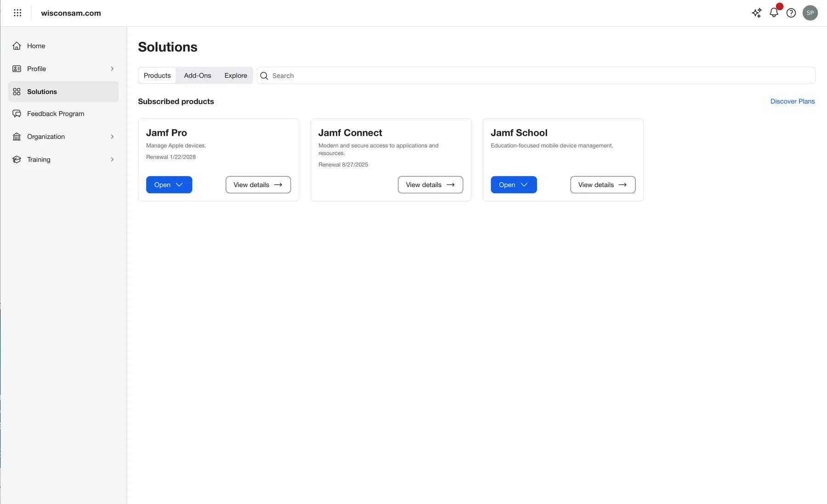827x504 pixels.
Task: Open the Jamf School Open dropdown
Action: pos(514,185)
